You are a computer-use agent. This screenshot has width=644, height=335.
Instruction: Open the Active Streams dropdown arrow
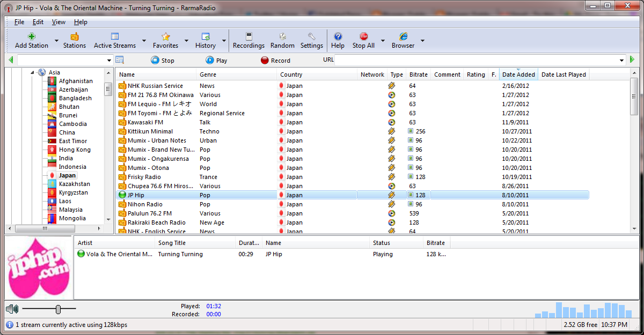coord(144,41)
